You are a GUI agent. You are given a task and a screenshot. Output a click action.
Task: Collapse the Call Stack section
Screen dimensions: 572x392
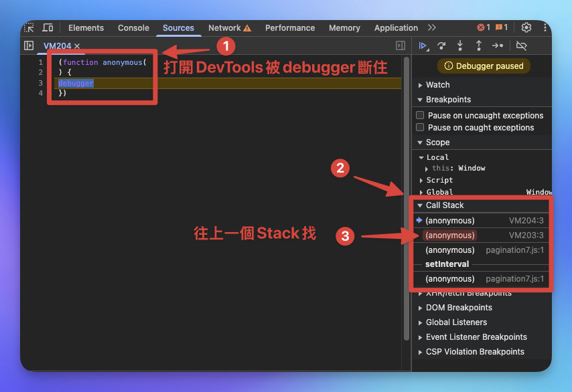click(x=482, y=205)
